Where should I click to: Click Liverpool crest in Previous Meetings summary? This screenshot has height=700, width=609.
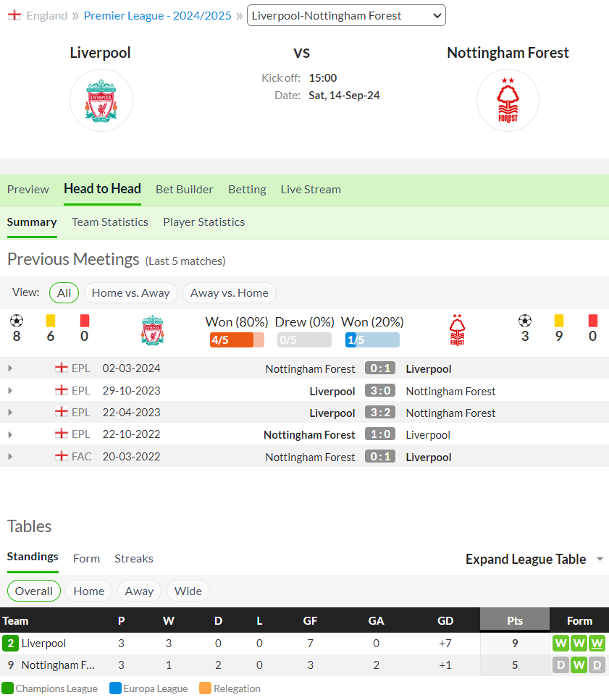[152, 330]
